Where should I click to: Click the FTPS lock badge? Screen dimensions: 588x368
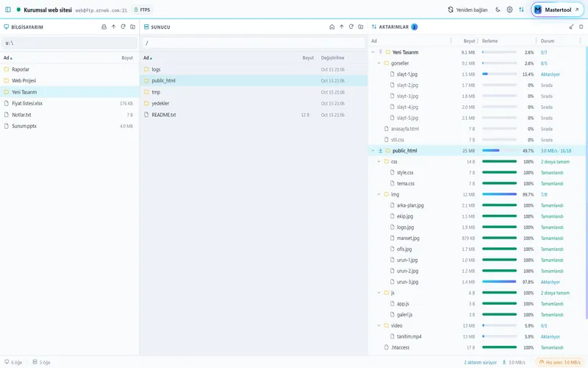coord(142,10)
